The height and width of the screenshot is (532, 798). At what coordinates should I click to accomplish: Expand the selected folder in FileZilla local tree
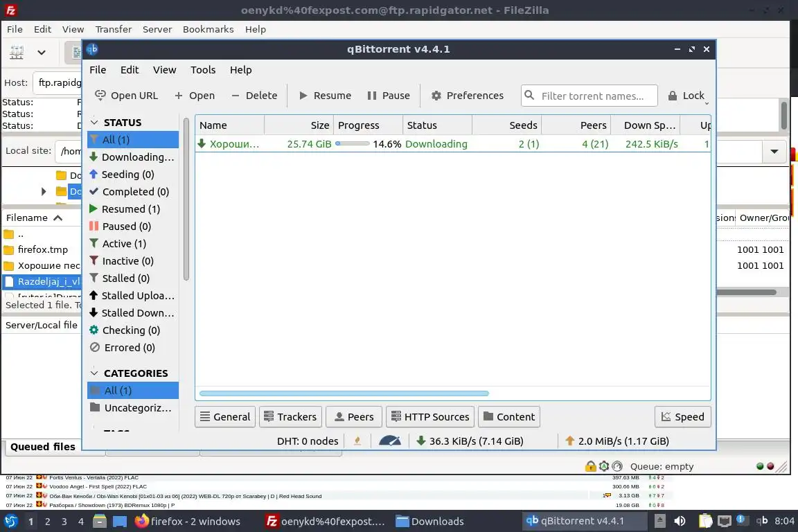click(43, 191)
